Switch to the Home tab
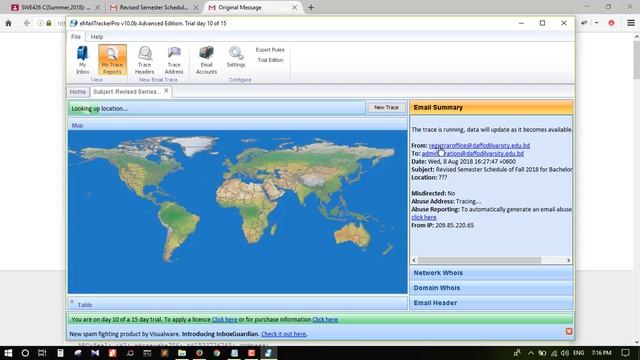The height and width of the screenshot is (360, 640). 78,92
